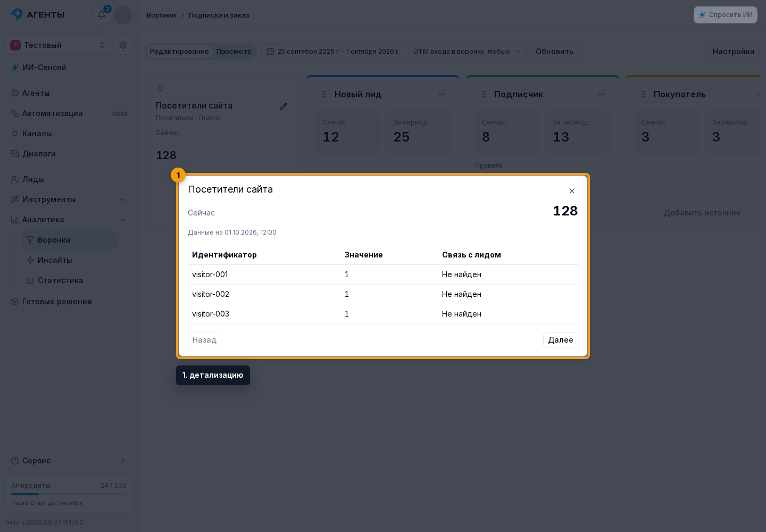Click the АГЕНТЫ logo
This screenshot has width=766, height=532.
37,15
